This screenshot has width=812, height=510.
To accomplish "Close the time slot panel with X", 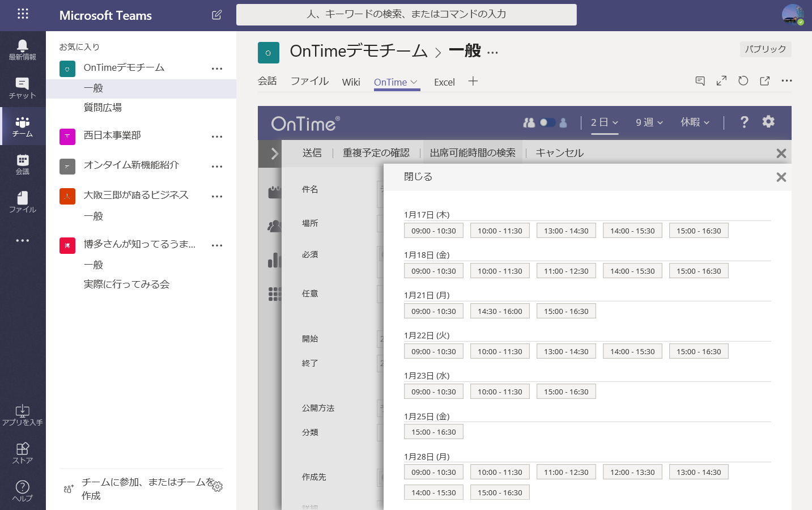I will point(781,177).
